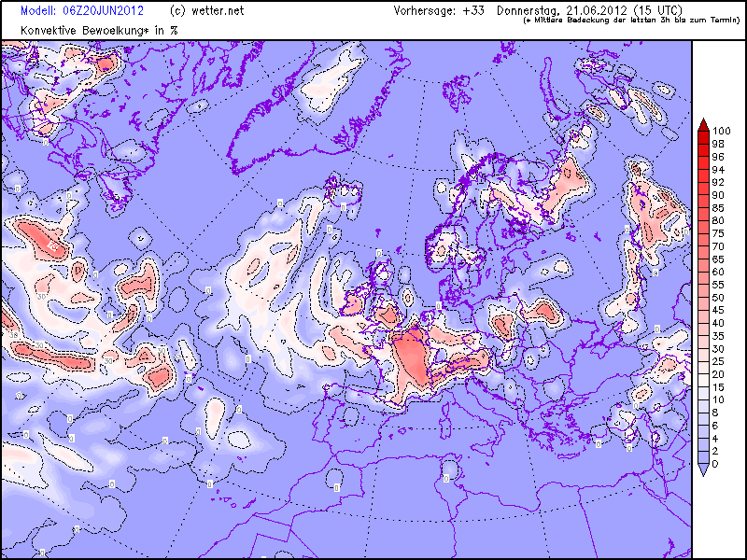Click the '40' legend value
747x560 pixels.
click(718, 323)
